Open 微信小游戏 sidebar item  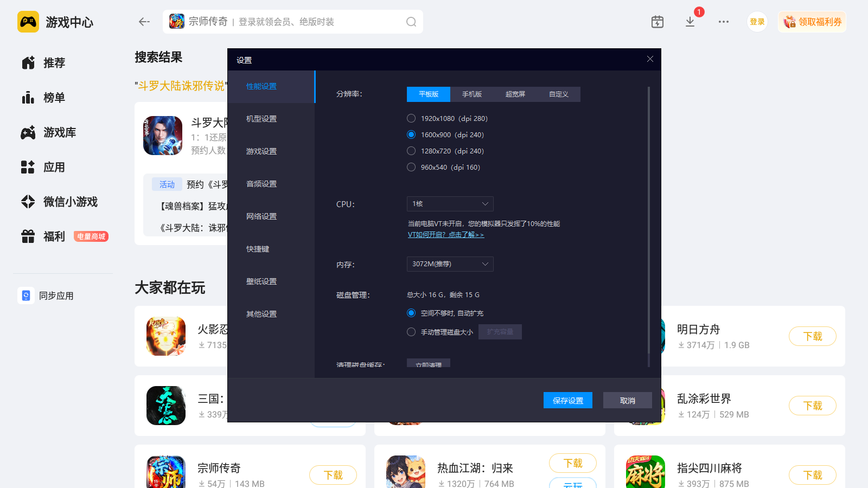click(x=60, y=202)
